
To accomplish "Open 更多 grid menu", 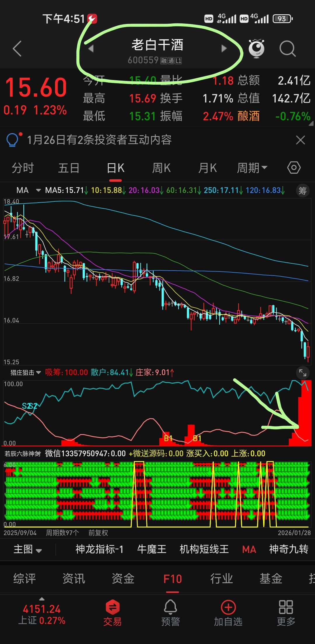I will (x=286, y=613).
